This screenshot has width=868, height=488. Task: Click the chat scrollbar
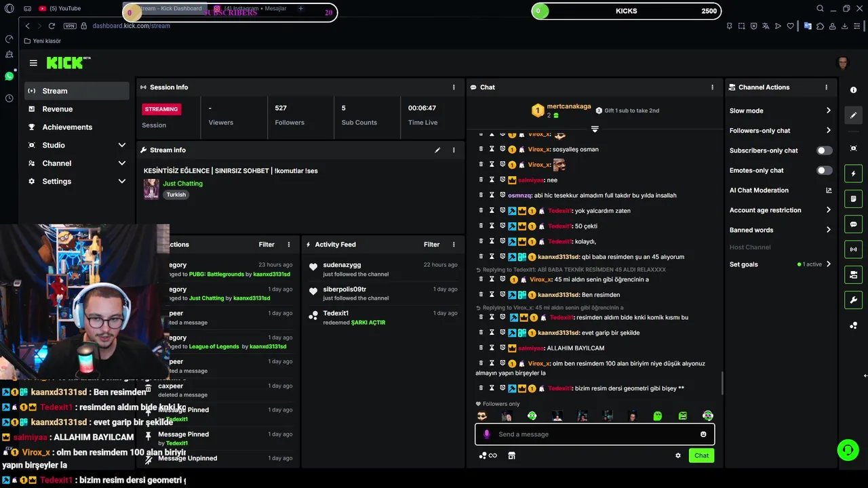coord(722,383)
